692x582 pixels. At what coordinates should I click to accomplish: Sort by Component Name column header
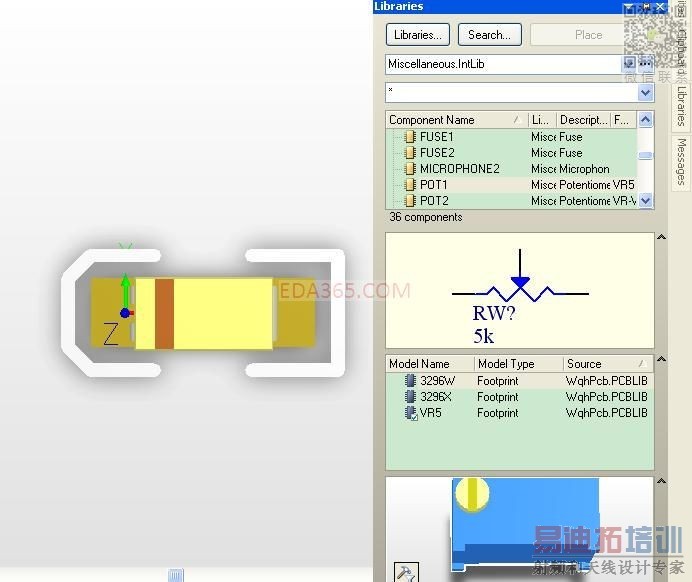456,120
